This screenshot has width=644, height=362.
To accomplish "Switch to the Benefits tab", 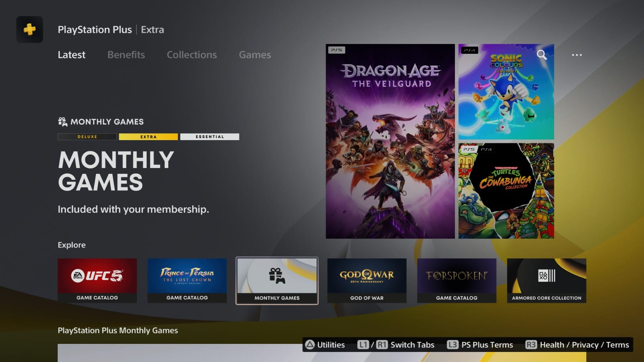I will pos(126,55).
